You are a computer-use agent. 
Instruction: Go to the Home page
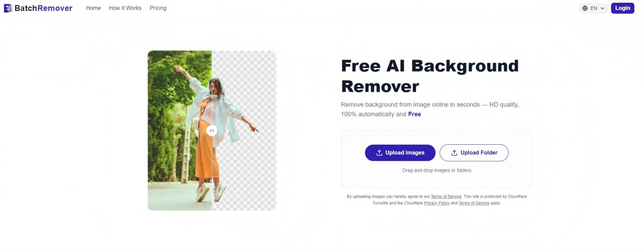93,8
